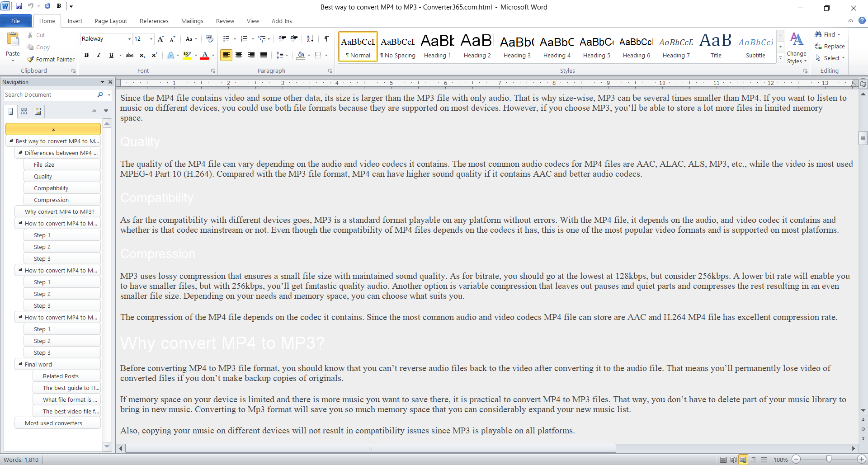Open the Review ribbon tab
The height and width of the screenshot is (465, 868).
coord(225,21)
